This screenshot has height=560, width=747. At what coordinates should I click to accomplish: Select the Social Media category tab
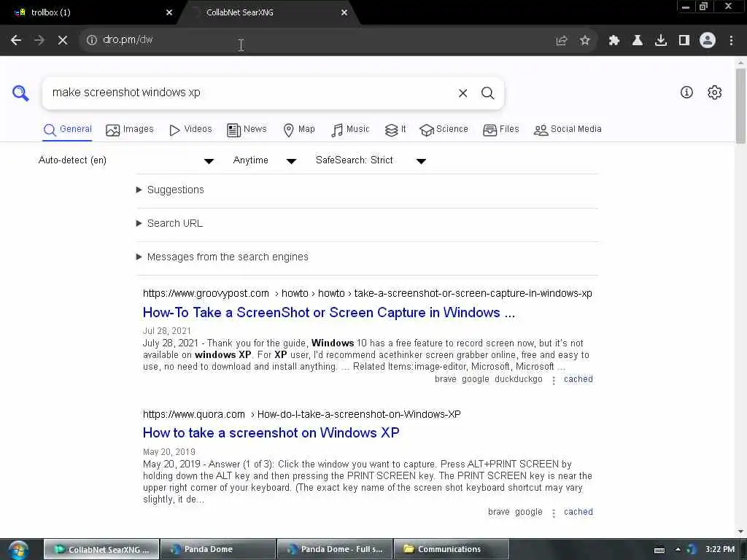point(568,130)
